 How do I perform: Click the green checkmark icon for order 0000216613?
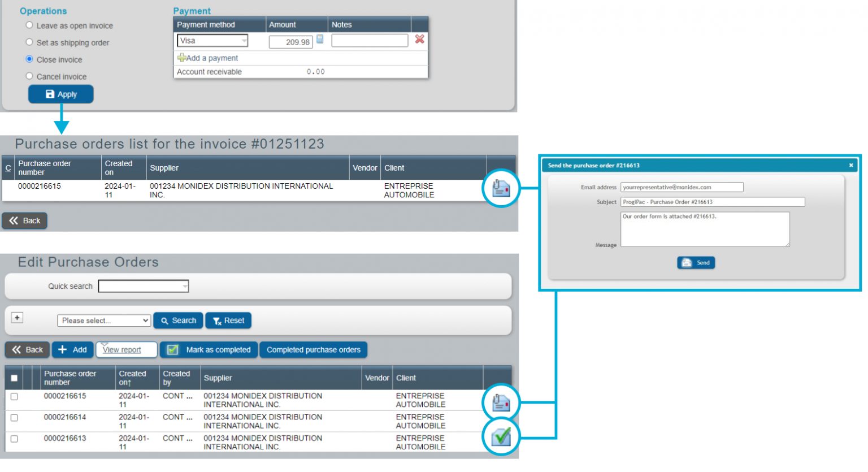(x=501, y=437)
